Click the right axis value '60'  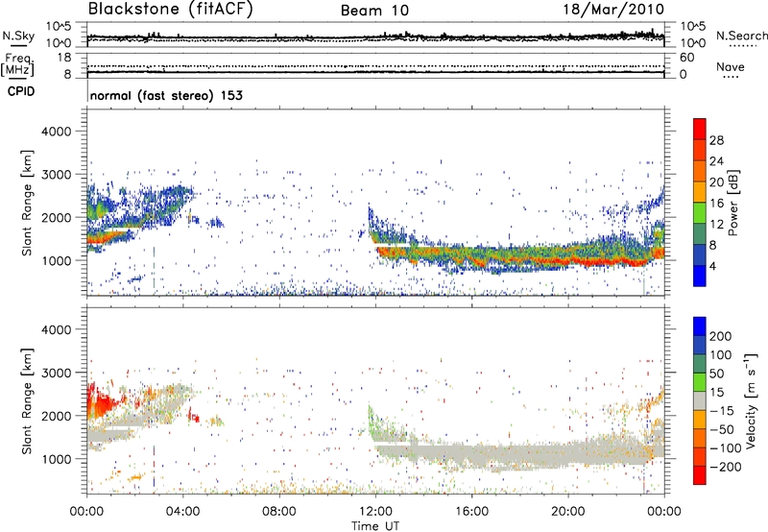687,58
